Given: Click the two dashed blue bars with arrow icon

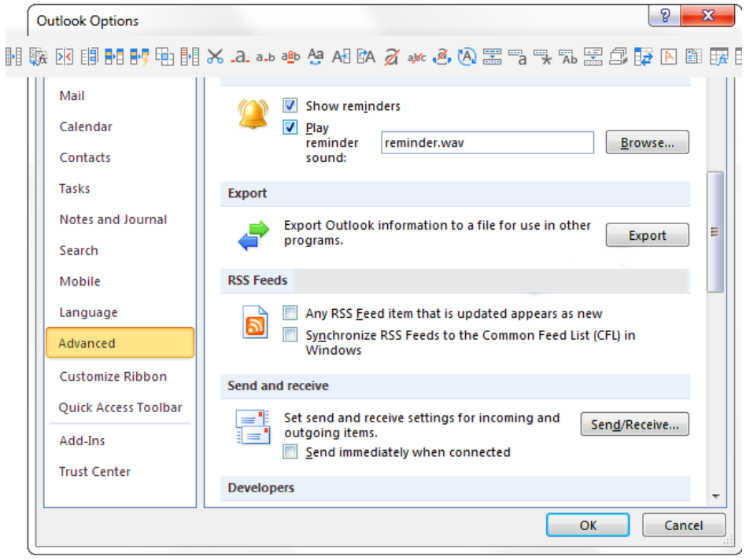Looking at the screenshot, I should pos(492,57).
